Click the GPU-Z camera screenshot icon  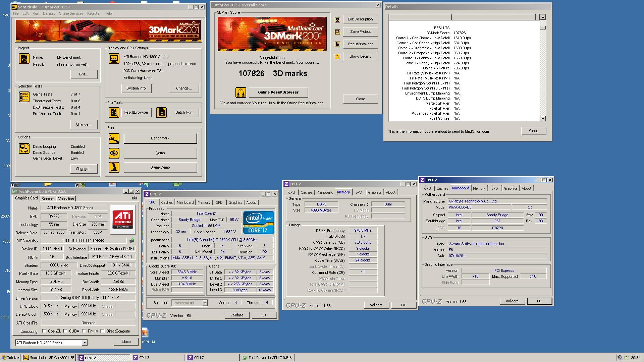coord(135,198)
